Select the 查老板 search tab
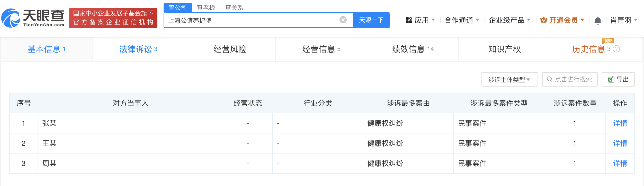The image size is (644, 186). [x=206, y=8]
